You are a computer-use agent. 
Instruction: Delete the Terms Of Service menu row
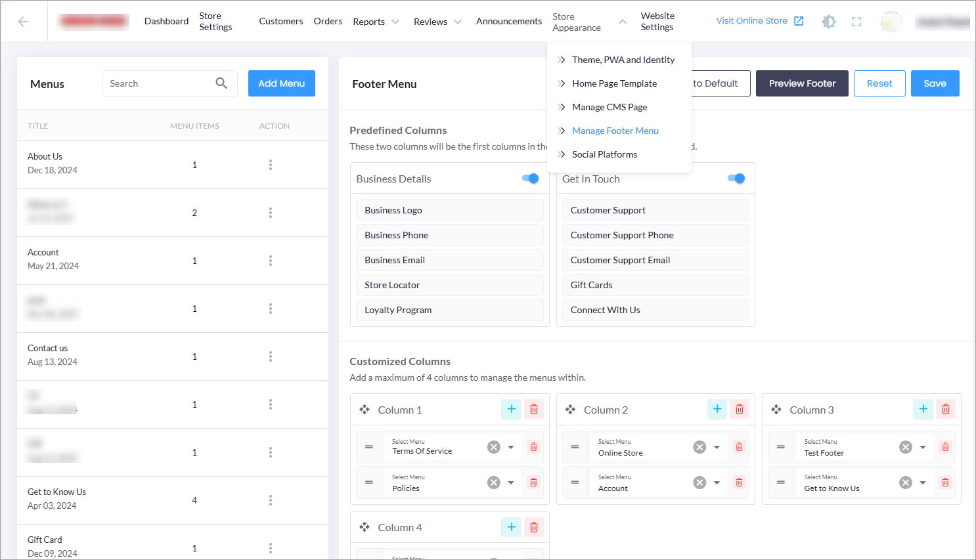coord(533,447)
